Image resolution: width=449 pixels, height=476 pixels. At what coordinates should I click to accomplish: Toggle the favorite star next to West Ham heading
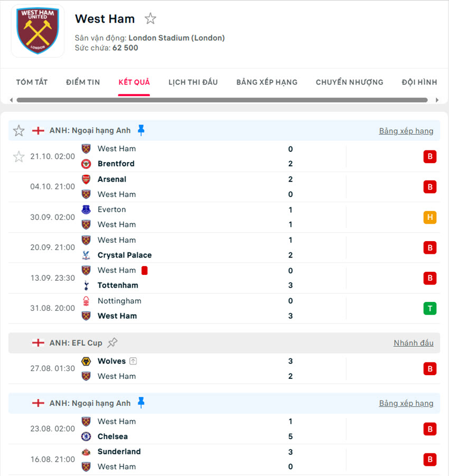point(150,18)
